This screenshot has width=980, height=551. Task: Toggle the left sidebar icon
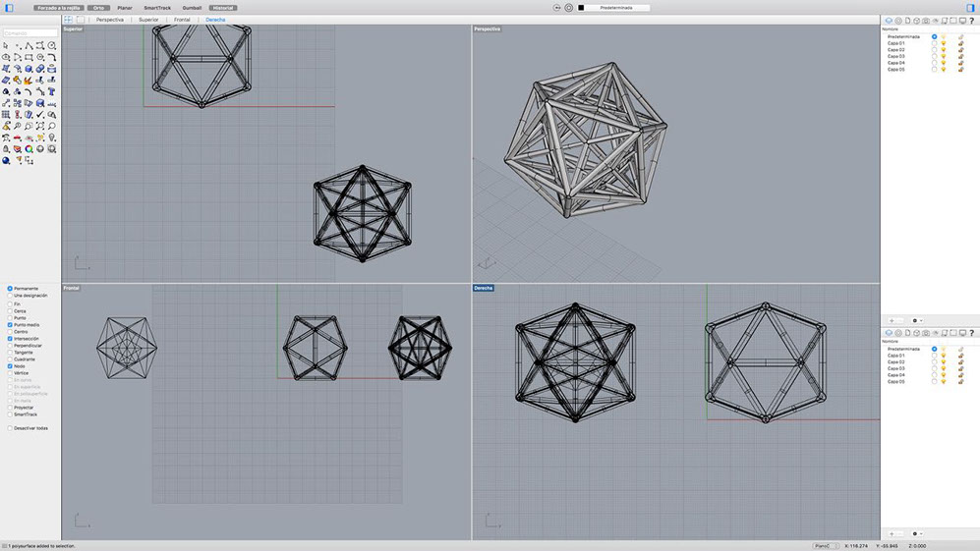[x=9, y=8]
